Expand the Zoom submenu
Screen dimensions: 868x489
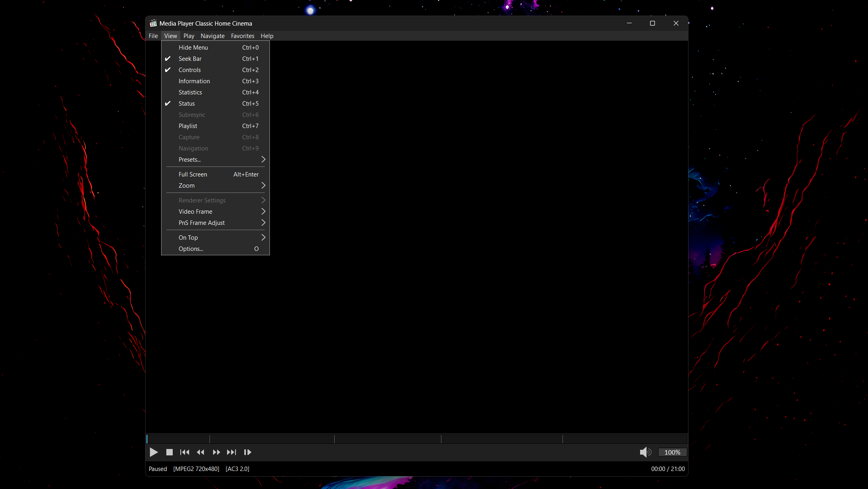pos(216,186)
